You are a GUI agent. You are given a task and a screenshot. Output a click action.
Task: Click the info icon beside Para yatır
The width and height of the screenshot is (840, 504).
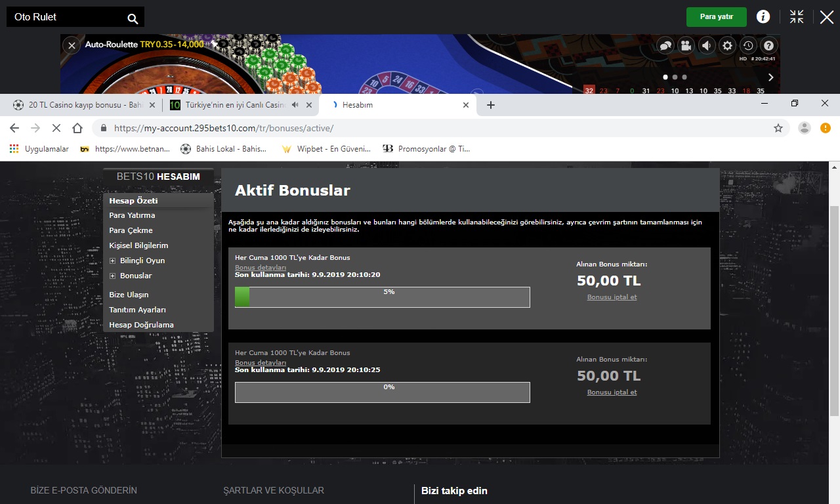763,17
